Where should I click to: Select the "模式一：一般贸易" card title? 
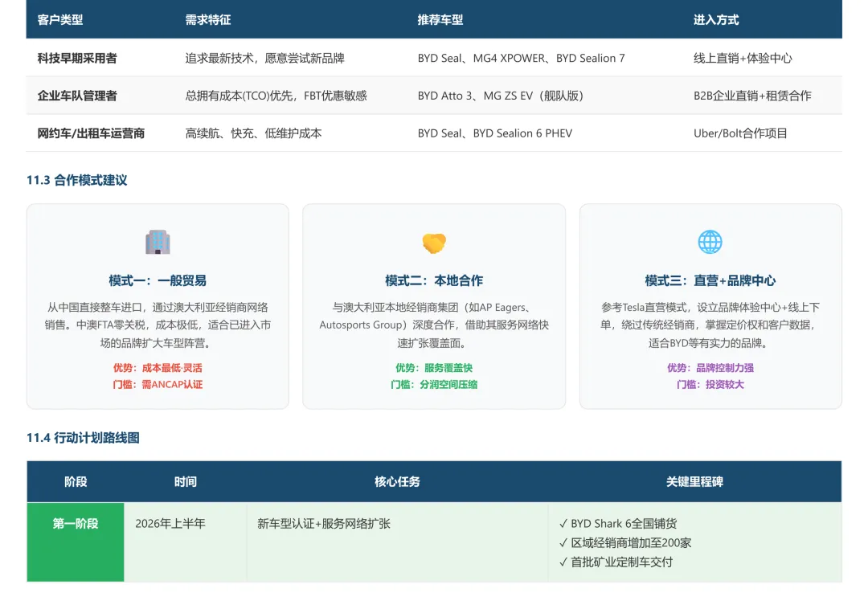point(158,280)
